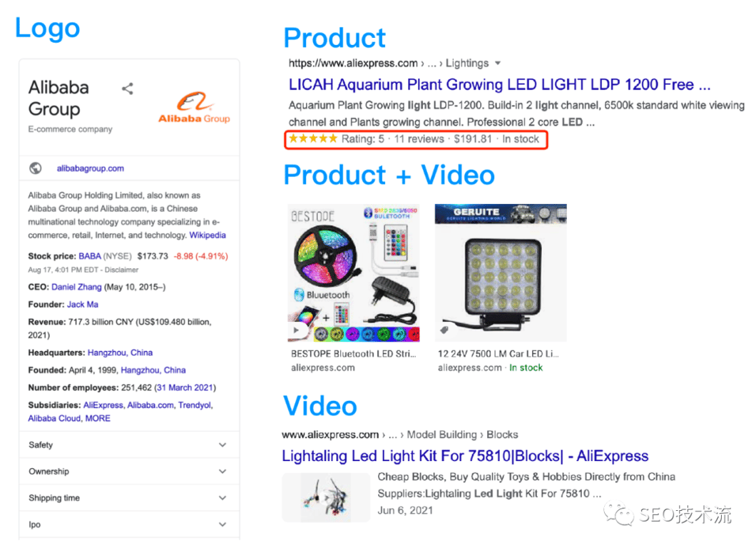Open the dropdown arrow after Lightings breadcrumb

[498, 64]
